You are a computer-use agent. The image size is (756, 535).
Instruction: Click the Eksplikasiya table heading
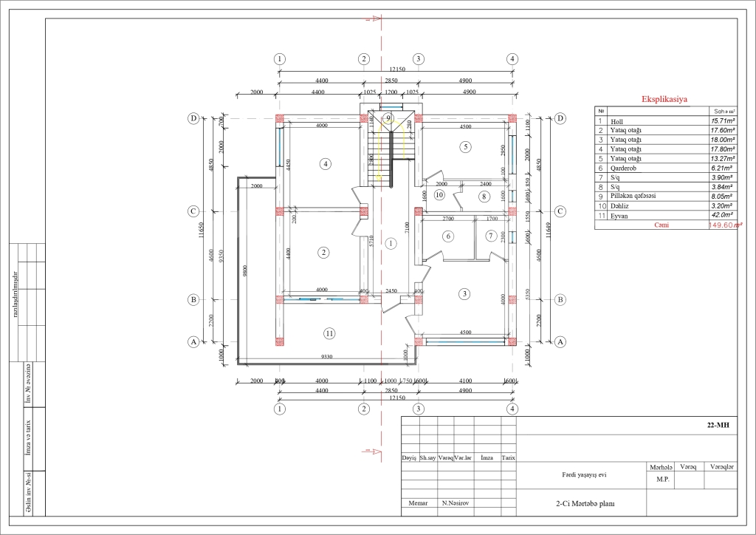click(x=664, y=98)
